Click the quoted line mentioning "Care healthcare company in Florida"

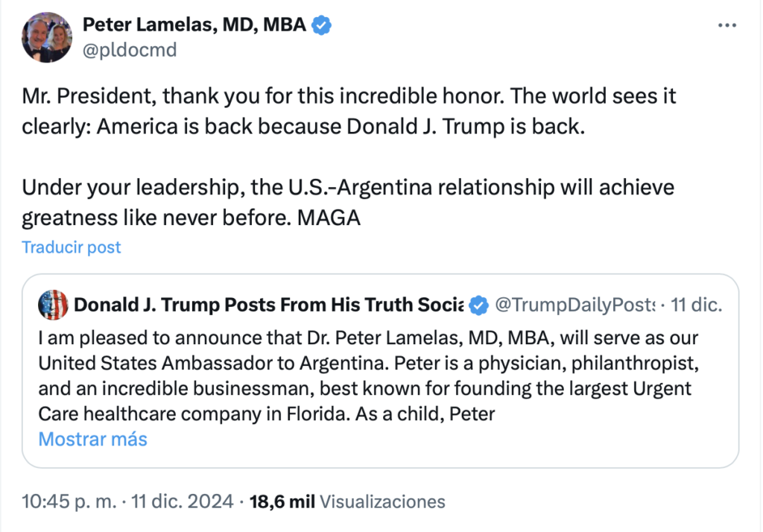tap(267, 414)
